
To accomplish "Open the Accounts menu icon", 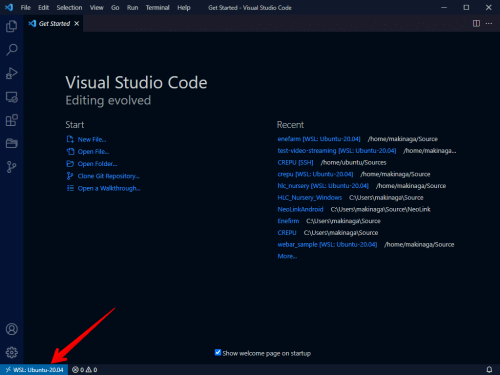I will click(12, 329).
